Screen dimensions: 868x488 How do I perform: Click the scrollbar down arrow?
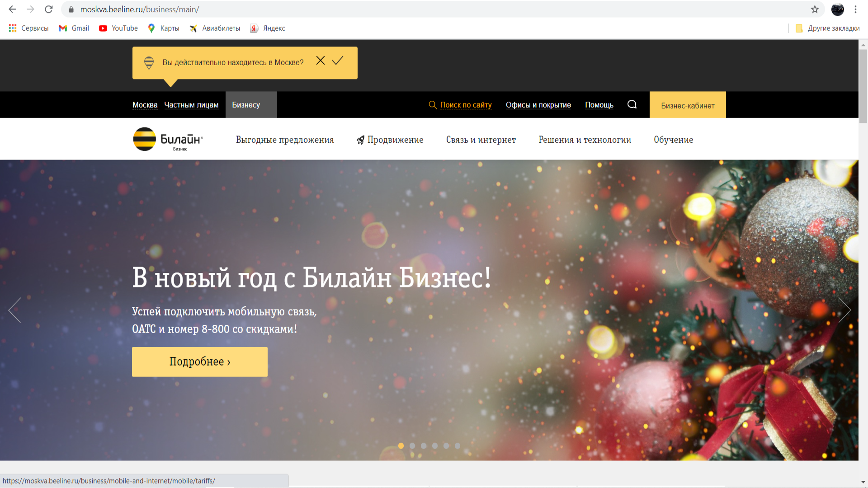(863, 482)
